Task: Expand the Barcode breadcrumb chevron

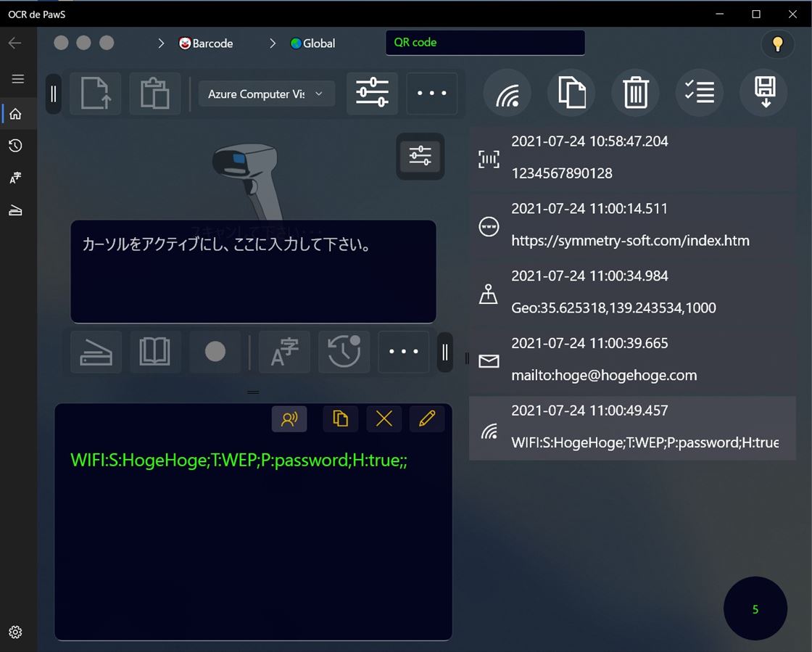Action: (161, 44)
